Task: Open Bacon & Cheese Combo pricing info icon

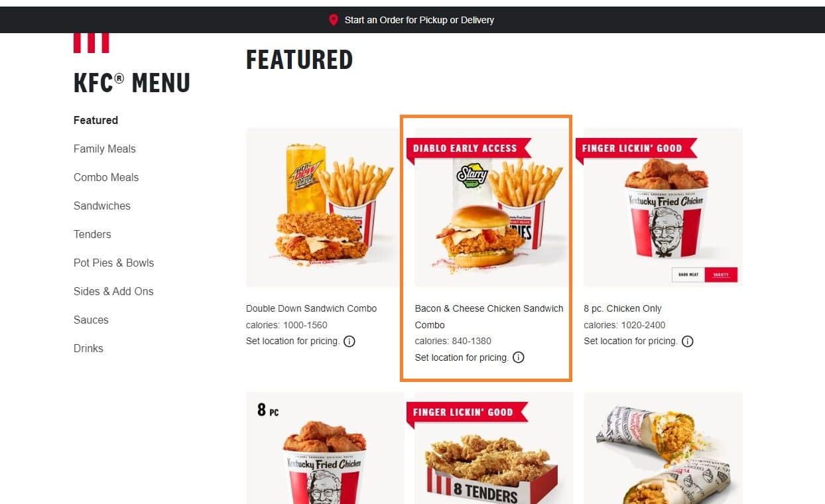Action: click(519, 357)
